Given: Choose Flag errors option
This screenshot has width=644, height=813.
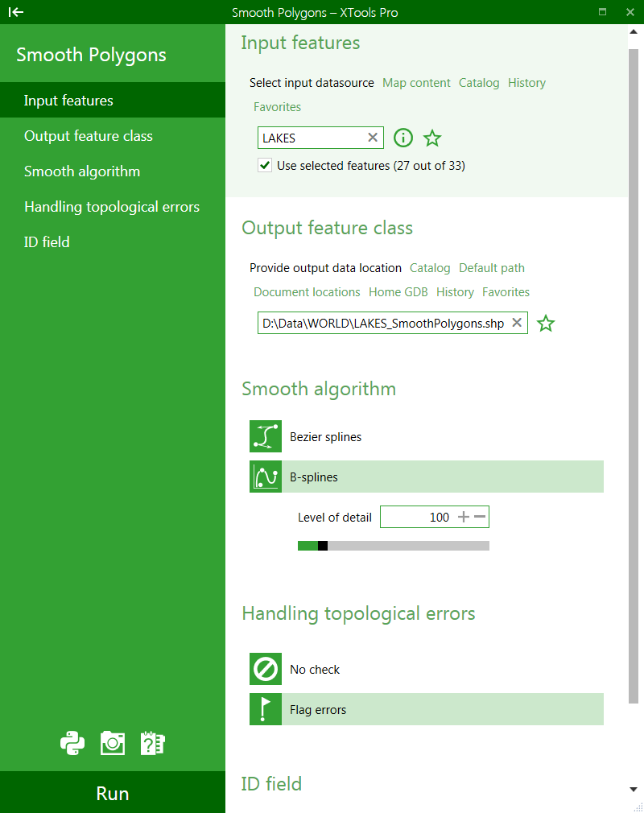Looking at the screenshot, I should click(426, 709).
